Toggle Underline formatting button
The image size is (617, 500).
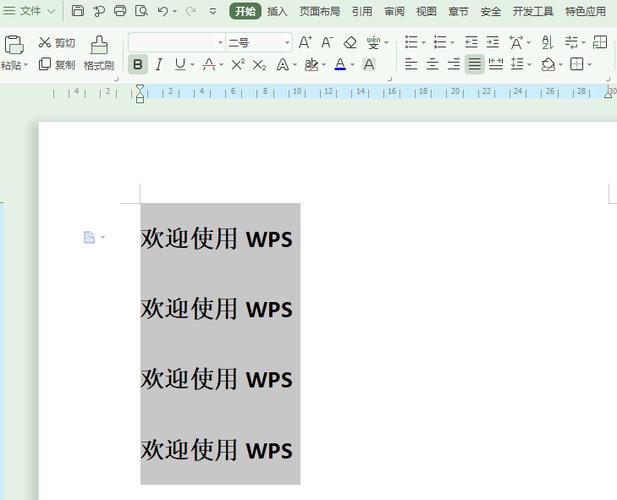click(180, 64)
